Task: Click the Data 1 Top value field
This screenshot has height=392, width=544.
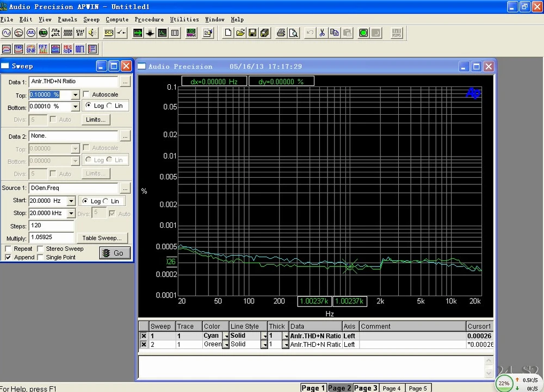Action: coord(50,95)
